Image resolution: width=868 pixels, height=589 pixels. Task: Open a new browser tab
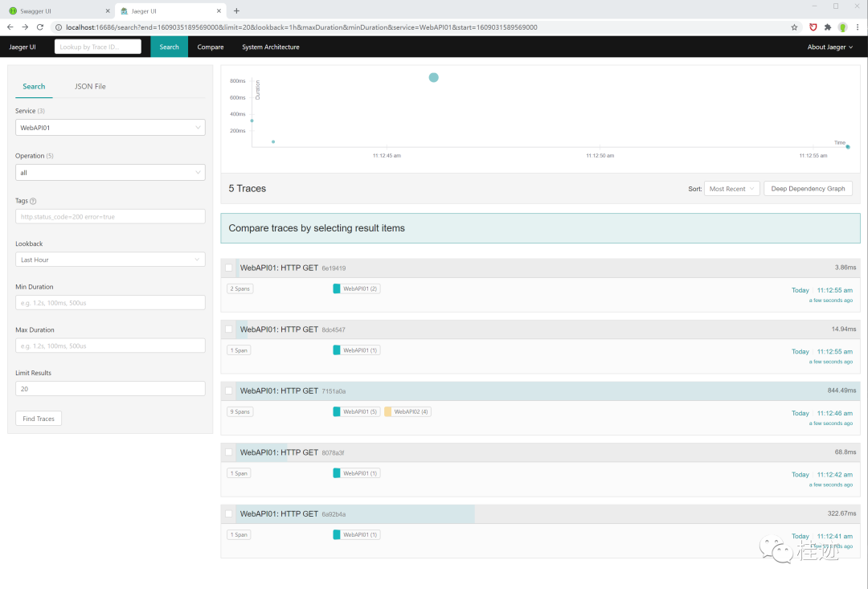point(236,10)
